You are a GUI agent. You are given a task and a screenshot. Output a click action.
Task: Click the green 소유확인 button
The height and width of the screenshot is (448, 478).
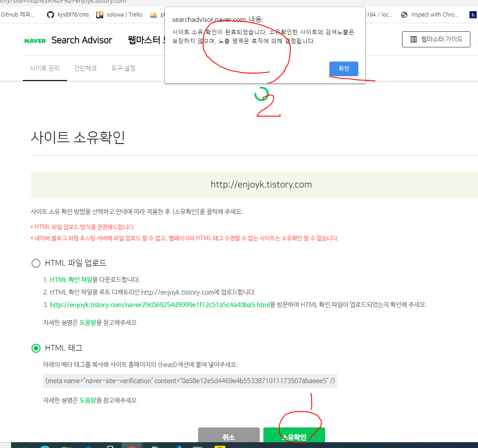294,435
